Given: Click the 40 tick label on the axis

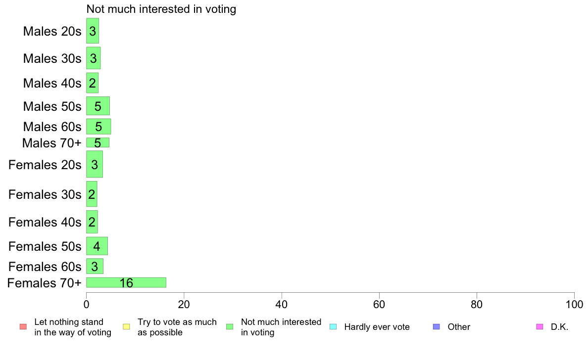Looking at the screenshot, I should click(282, 304).
